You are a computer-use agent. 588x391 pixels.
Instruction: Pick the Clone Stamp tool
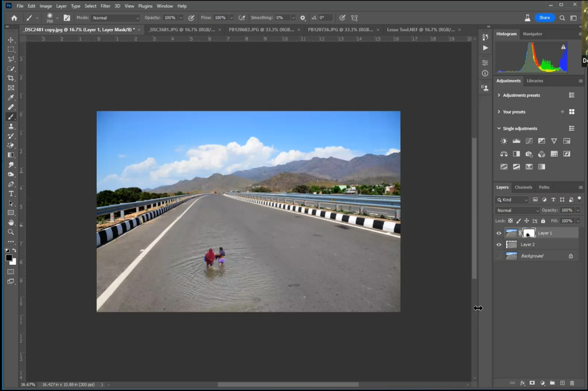11,126
